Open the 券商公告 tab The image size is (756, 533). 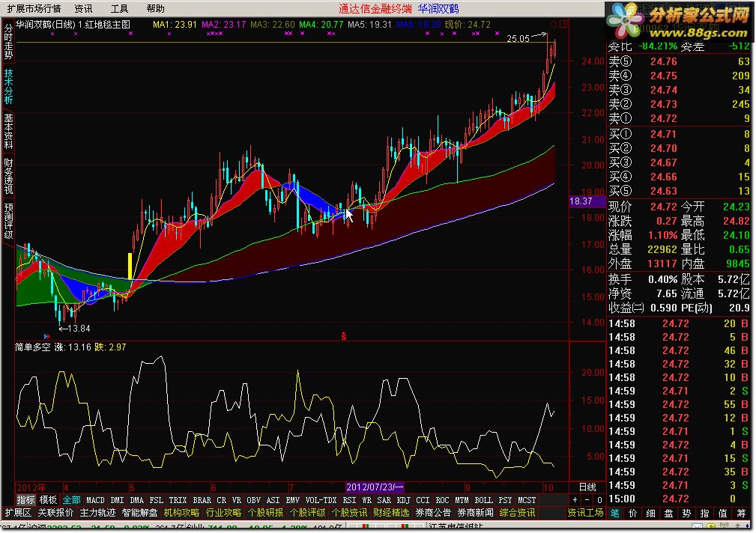pos(434,512)
